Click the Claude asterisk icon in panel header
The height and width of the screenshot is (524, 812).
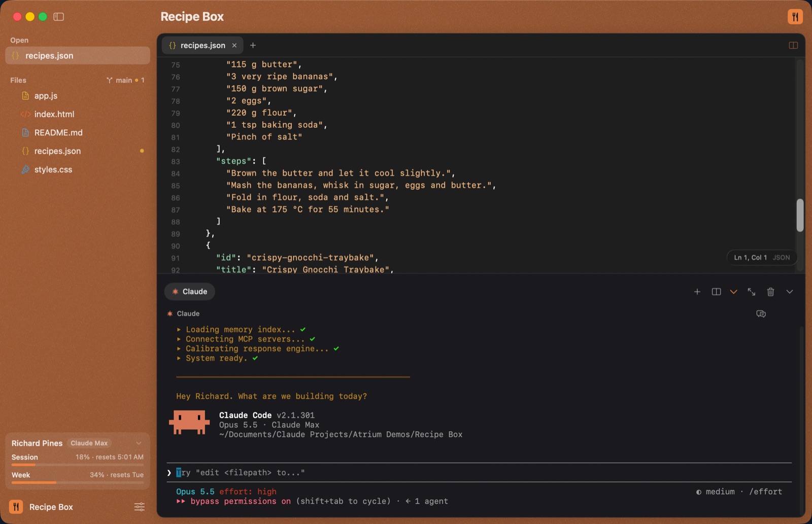coord(170,313)
